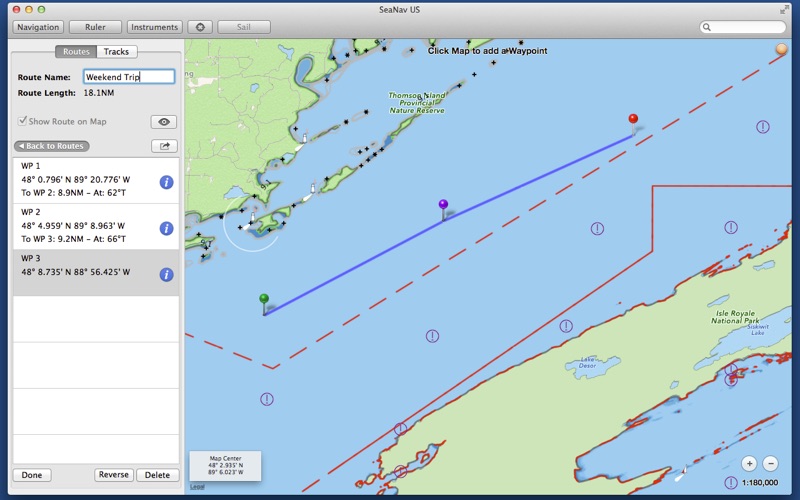Open info for waypoint WP 3
The width and height of the screenshot is (800, 500).
point(167,274)
